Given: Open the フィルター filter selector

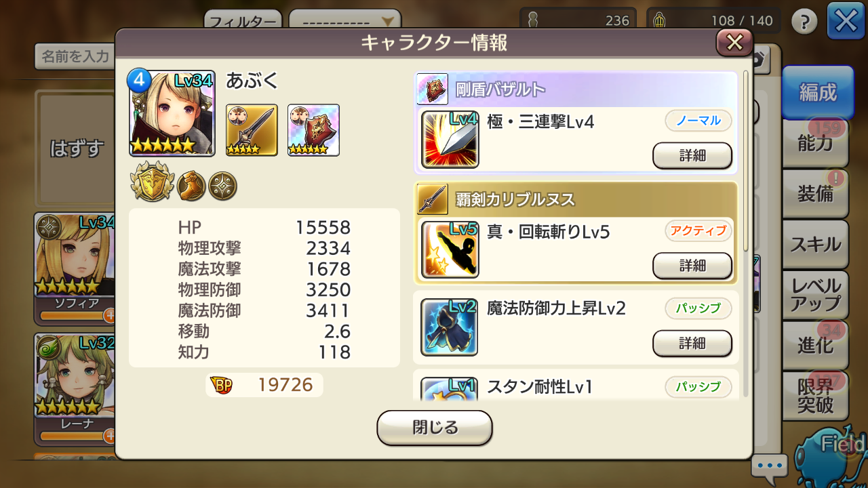Looking at the screenshot, I should click(243, 21).
